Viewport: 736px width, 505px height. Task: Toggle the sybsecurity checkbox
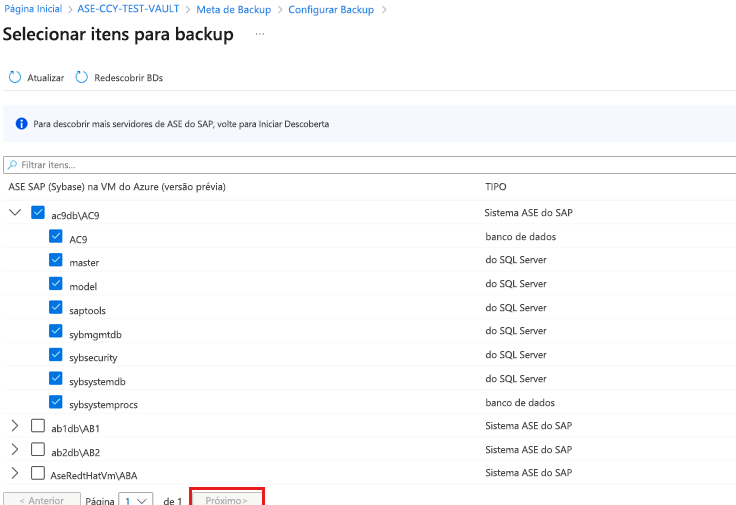coord(56,355)
